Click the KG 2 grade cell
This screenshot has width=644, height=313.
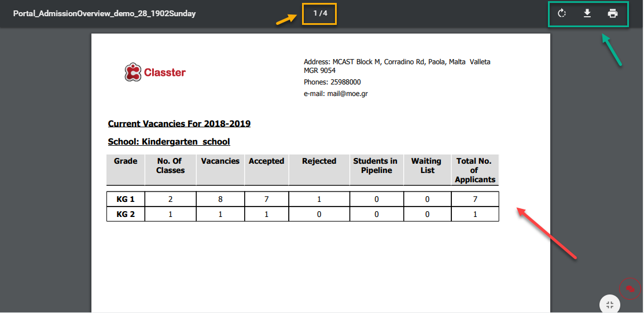tap(126, 214)
